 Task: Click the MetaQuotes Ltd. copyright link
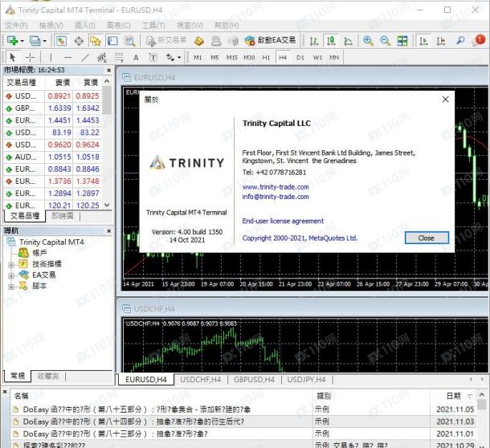click(300, 238)
